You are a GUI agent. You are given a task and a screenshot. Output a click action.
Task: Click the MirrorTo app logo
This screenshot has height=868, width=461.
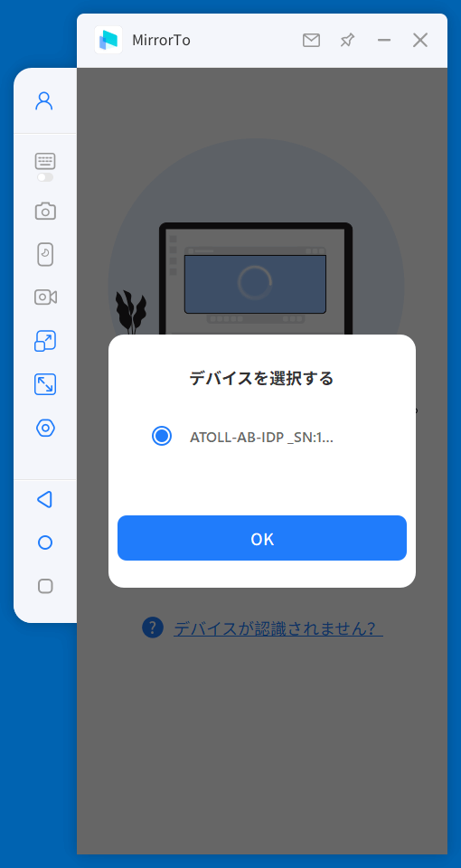point(108,40)
